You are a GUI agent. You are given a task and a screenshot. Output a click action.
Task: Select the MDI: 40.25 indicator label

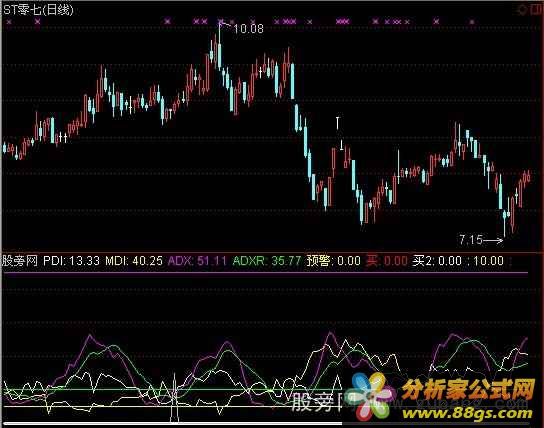134,260
